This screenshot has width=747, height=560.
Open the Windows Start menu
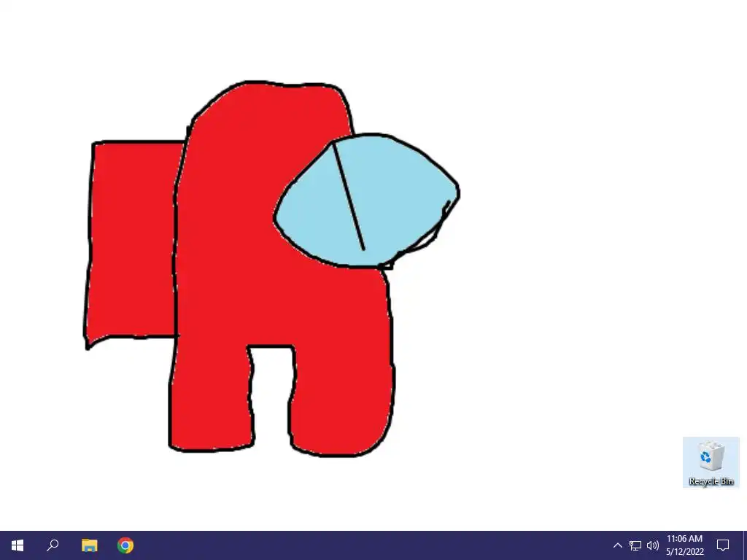click(x=18, y=545)
